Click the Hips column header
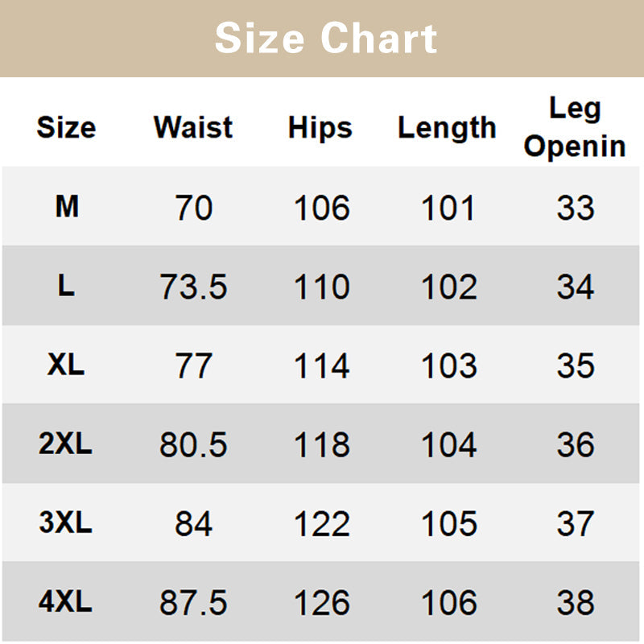The height and width of the screenshot is (644, 644). tap(320, 127)
